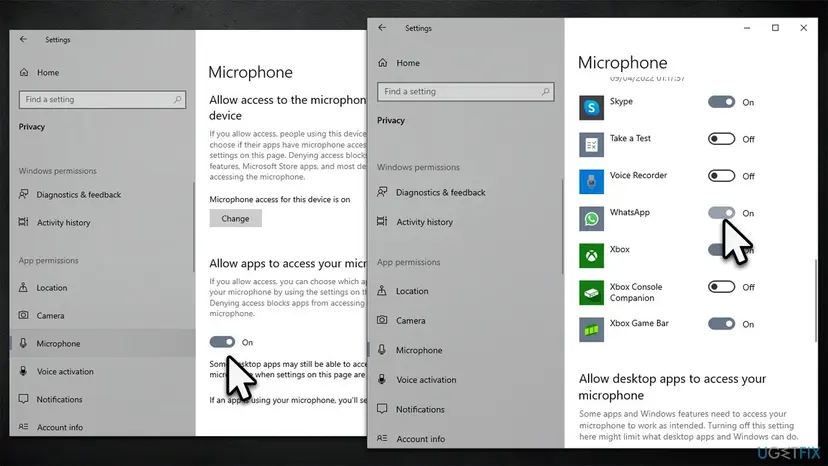The image size is (828, 466).
Task: Click Location icon in left window sidebar
Action: click(x=23, y=287)
